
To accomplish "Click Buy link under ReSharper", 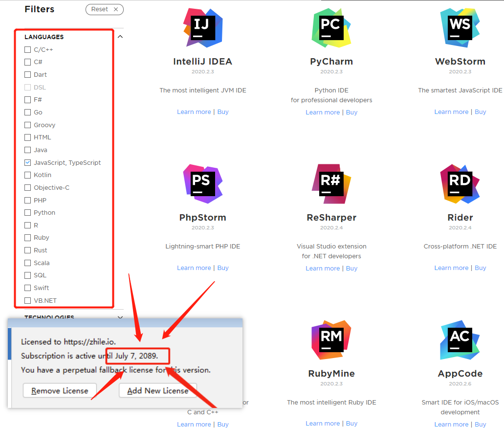I will pyautogui.click(x=351, y=268).
